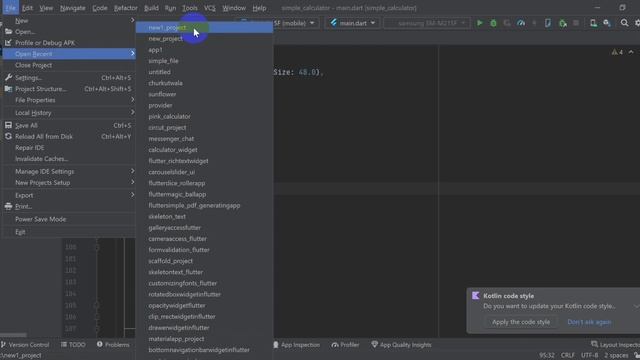Click the attach debugger icon
Image resolution: width=640 pixels, height=360 pixels.
[x=563, y=23]
